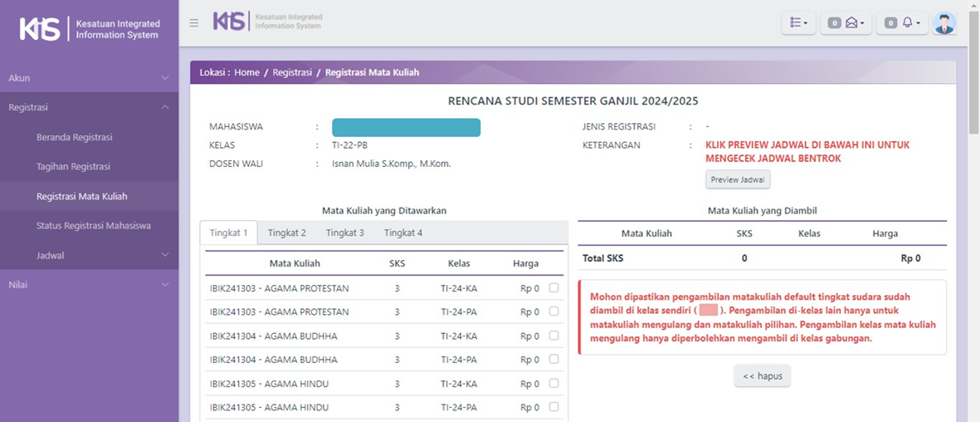Tick checkbox for Agama Protestan TI-24-KA

[x=553, y=288]
